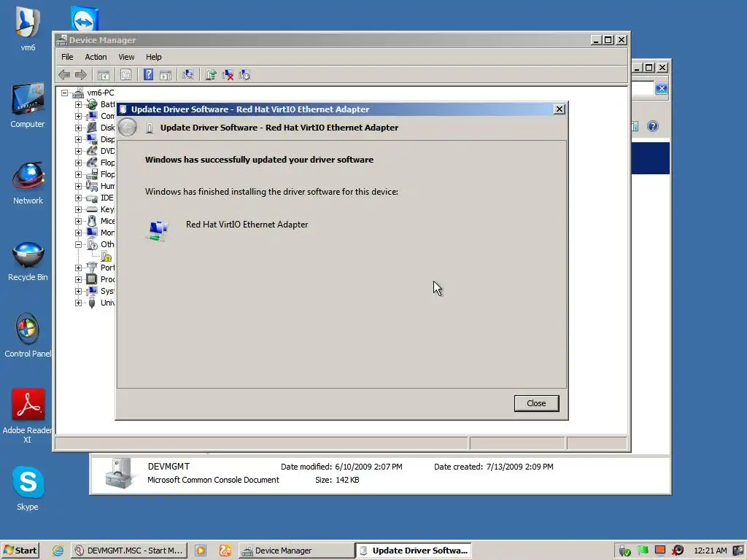Select the warning-marked device under Oth
The height and width of the screenshot is (560, 747).
tap(107, 256)
